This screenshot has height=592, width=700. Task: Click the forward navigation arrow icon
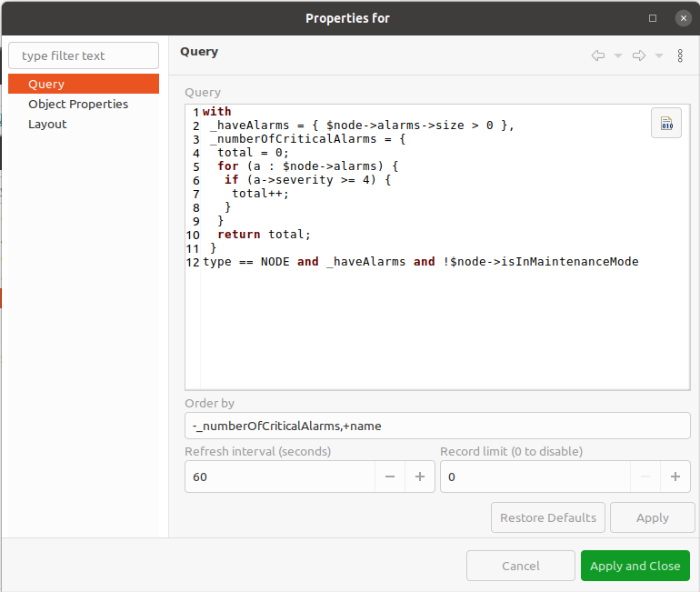(x=639, y=55)
